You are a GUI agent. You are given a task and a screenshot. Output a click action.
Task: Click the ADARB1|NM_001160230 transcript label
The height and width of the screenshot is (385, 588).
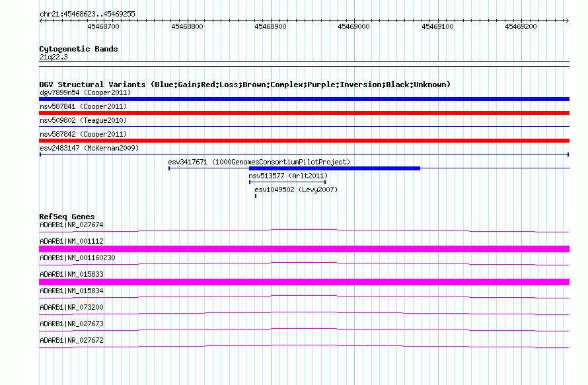[x=77, y=258]
